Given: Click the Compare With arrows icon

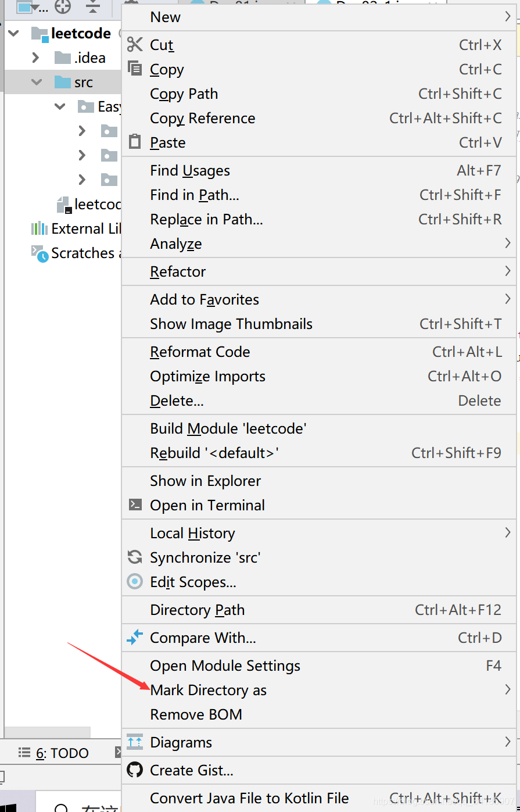Looking at the screenshot, I should click(135, 638).
